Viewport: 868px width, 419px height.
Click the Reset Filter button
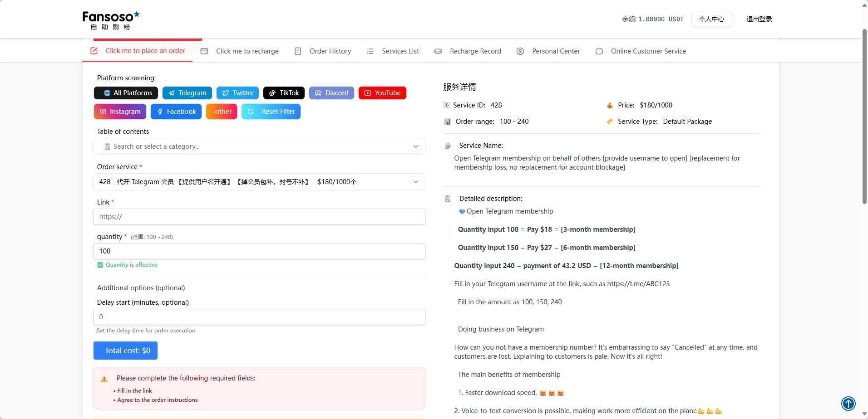[x=271, y=112]
